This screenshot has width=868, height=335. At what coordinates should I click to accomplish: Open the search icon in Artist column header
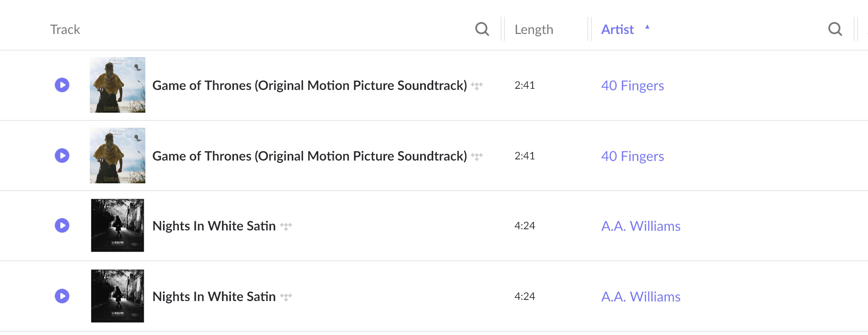835,29
